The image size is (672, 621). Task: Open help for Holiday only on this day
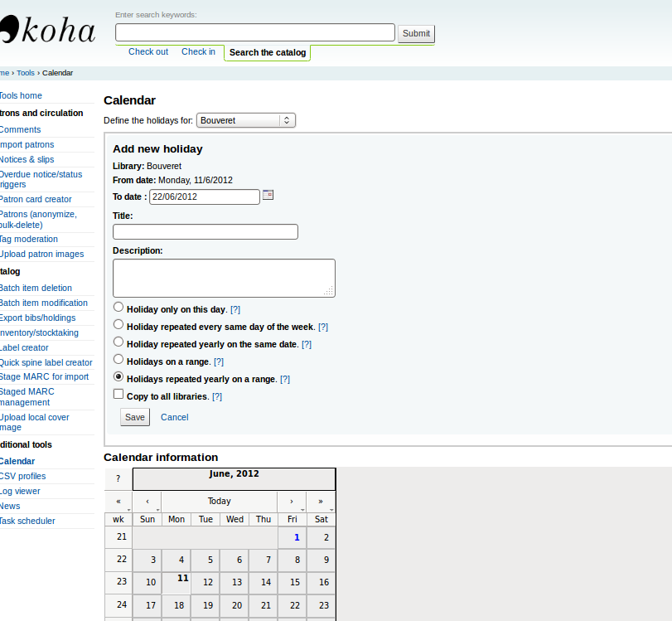point(235,309)
